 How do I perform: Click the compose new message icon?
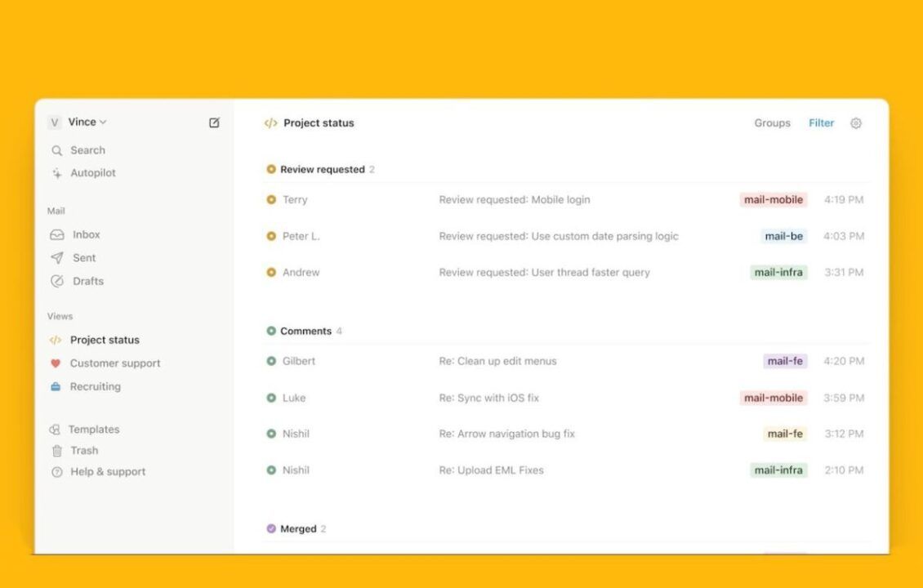tap(214, 122)
